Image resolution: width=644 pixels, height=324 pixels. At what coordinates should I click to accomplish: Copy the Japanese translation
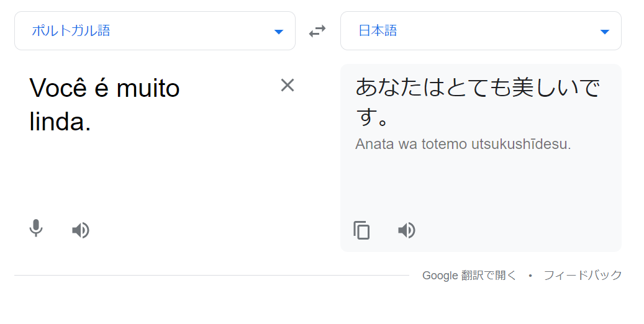(x=361, y=230)
